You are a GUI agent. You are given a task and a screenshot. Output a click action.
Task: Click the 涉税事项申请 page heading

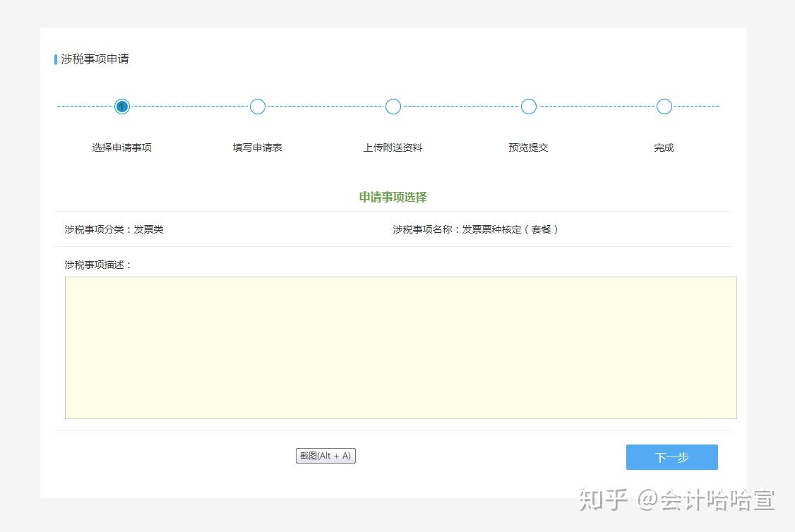tap(95, 59)
